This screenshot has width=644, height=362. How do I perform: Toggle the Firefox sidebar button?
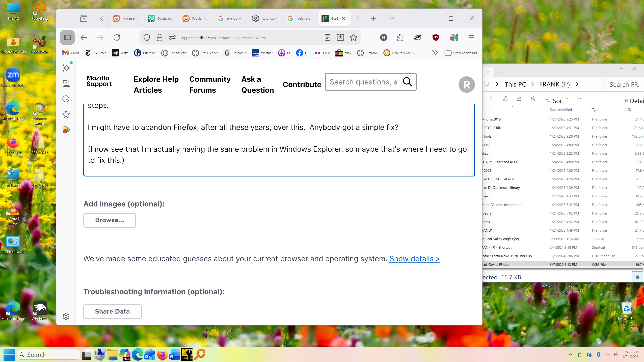(67, 38)
